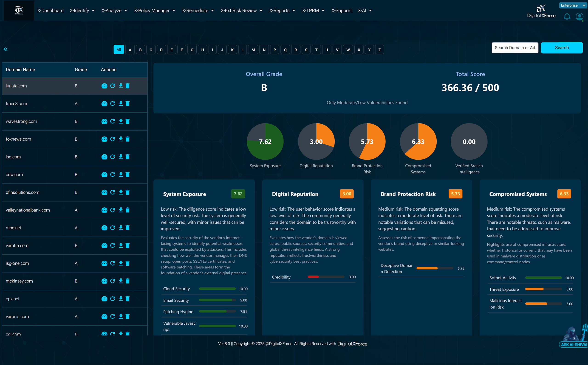Open the Enterprise selector dropdown
Screen dimensions: 588x365
(573, 5)
